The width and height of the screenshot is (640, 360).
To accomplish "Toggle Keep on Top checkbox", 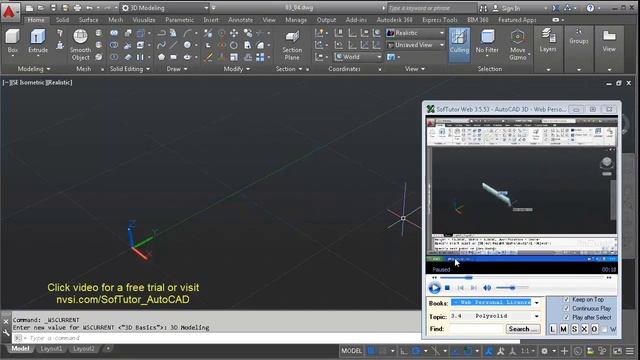I will point(567,299).
